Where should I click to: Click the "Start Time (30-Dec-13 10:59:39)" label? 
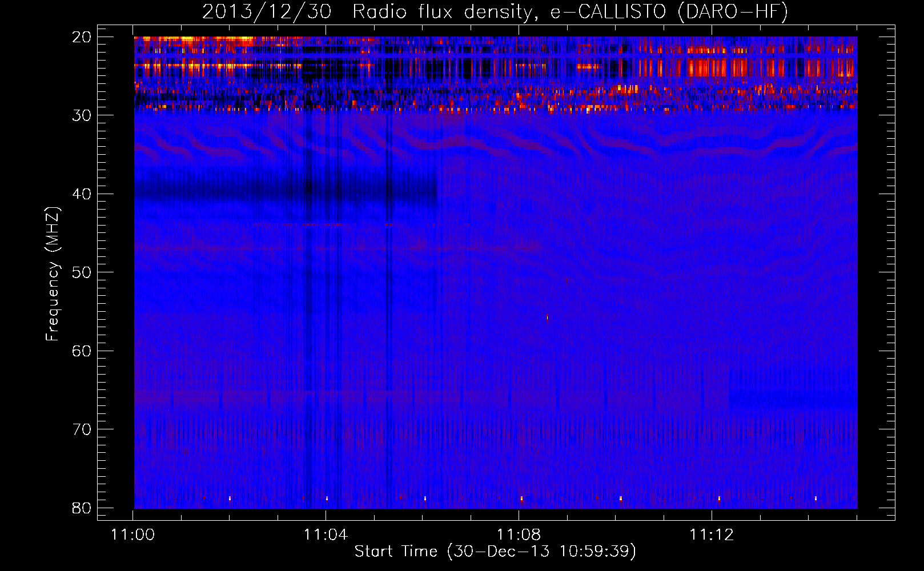(x=495, y=552)
